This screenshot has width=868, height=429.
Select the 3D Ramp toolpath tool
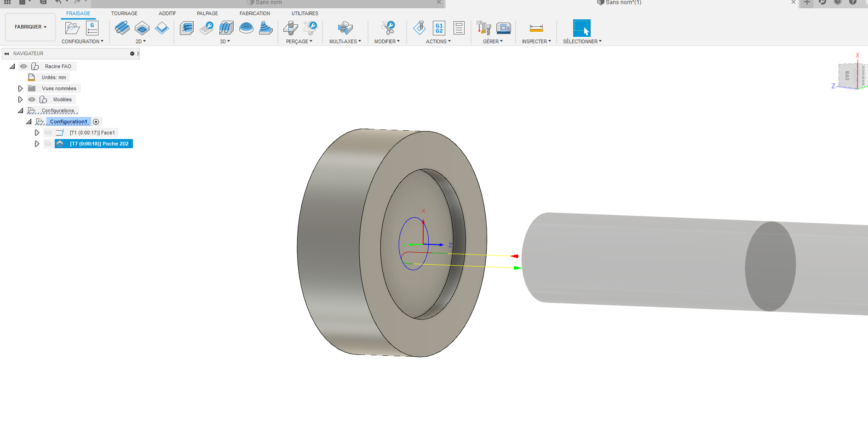[266, 28]
